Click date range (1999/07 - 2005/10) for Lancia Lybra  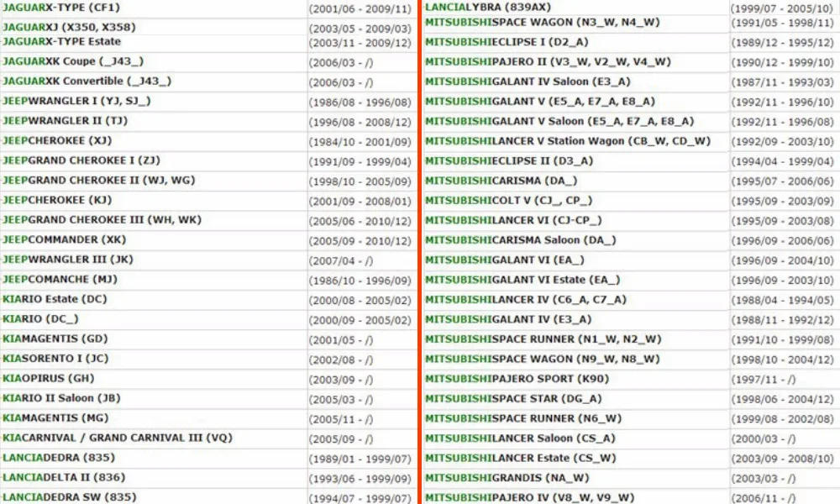point(782,8)
